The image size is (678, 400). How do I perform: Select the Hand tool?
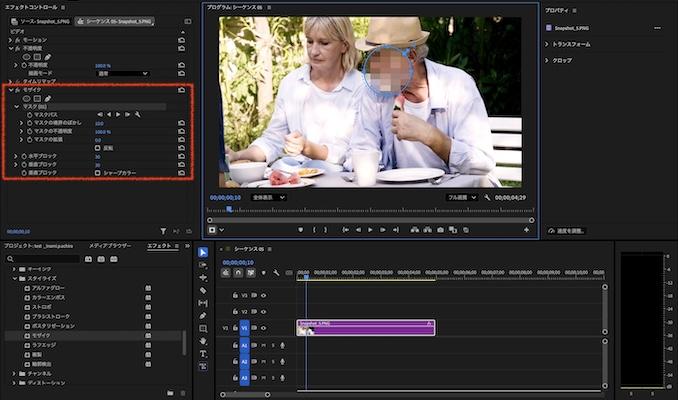pos(203,341)
